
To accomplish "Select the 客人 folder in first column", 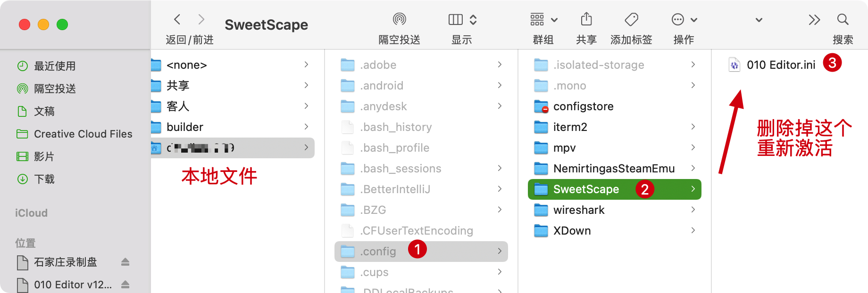I will coord(233,106).
